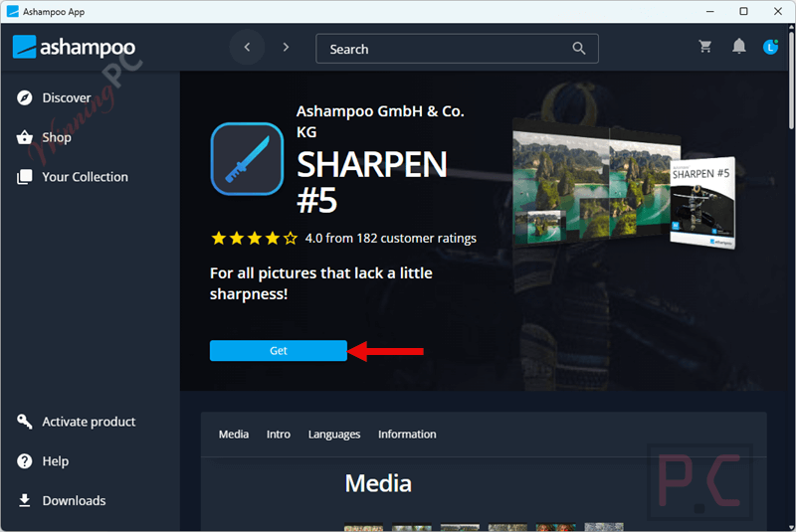Focus the Search input field
Viewport: 796px width, 532px height.
point(457,49)
